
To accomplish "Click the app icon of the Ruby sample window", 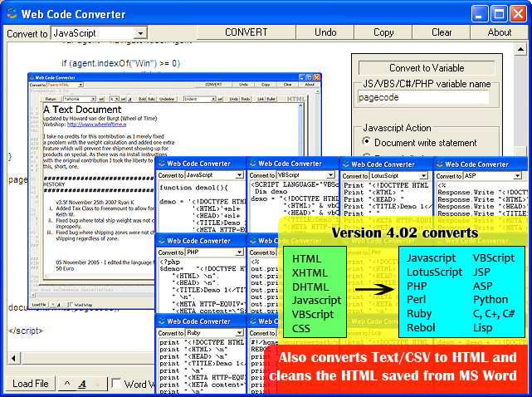I will 162,321.
